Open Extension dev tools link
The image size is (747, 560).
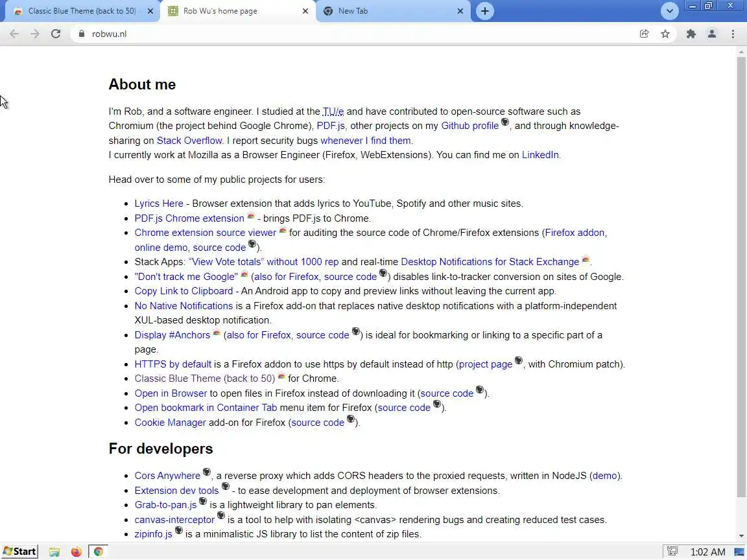[176, 491]
